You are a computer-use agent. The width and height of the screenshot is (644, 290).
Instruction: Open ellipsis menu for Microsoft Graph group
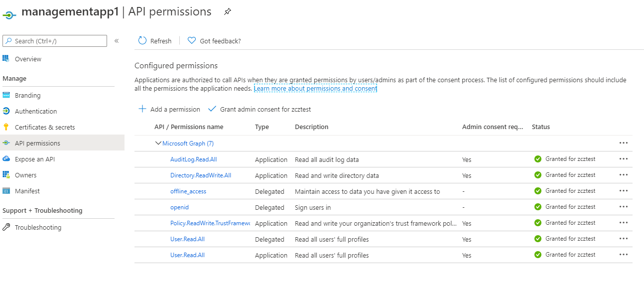click(623, 143)
